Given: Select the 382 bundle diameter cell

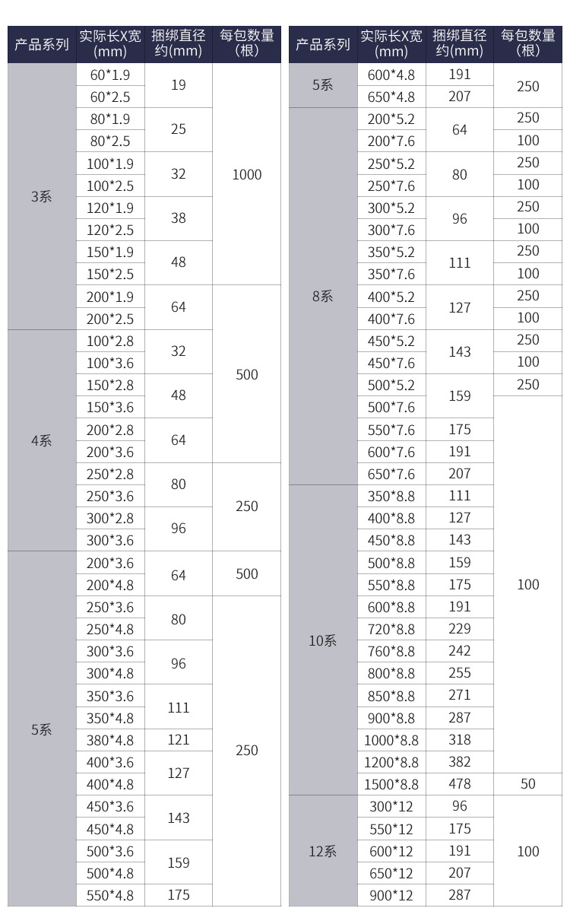Looking at the screenshot, I should (460, 762).
